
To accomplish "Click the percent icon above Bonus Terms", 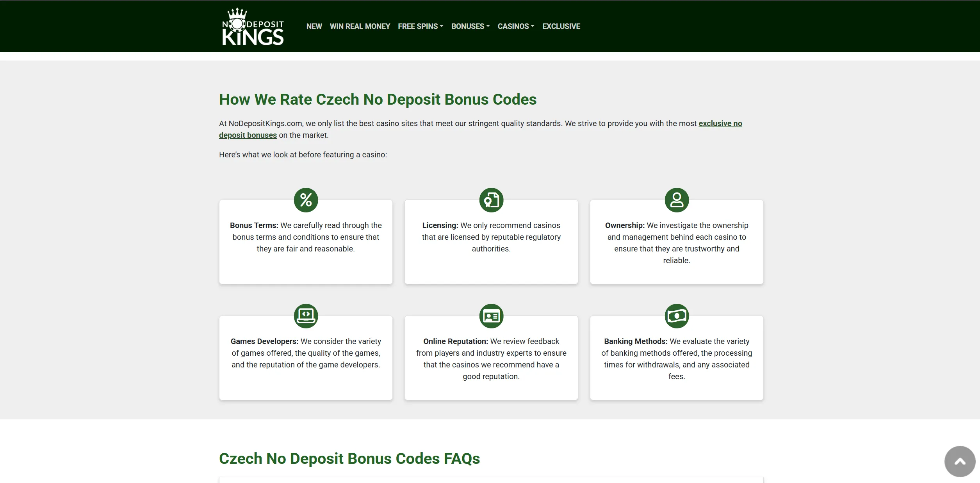I will tap(306, 200).
